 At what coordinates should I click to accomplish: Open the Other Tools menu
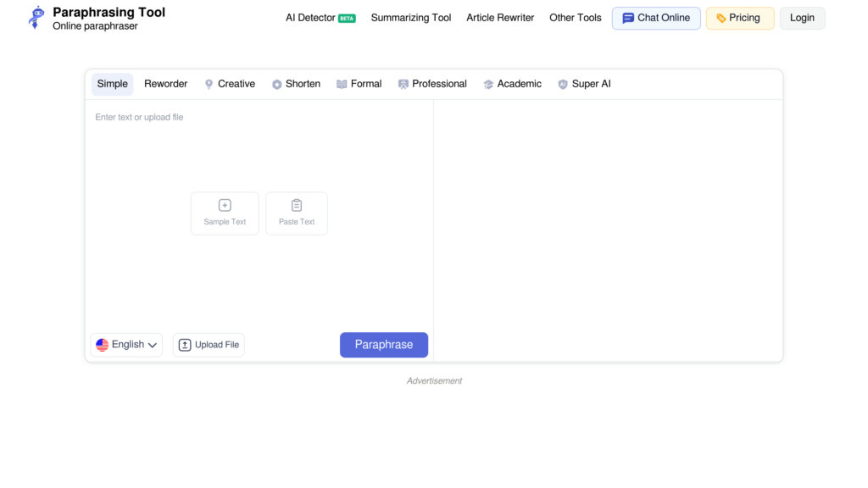[575, 17]
